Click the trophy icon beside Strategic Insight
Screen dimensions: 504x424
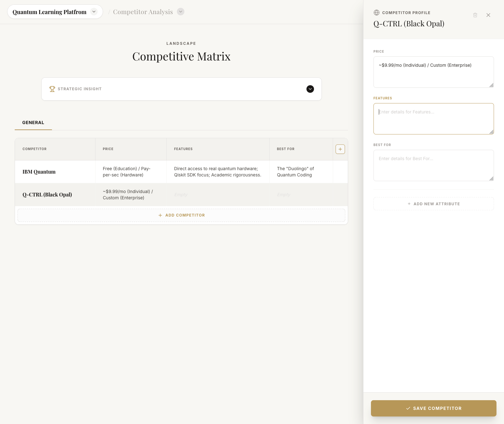click(x=52, y=89)
